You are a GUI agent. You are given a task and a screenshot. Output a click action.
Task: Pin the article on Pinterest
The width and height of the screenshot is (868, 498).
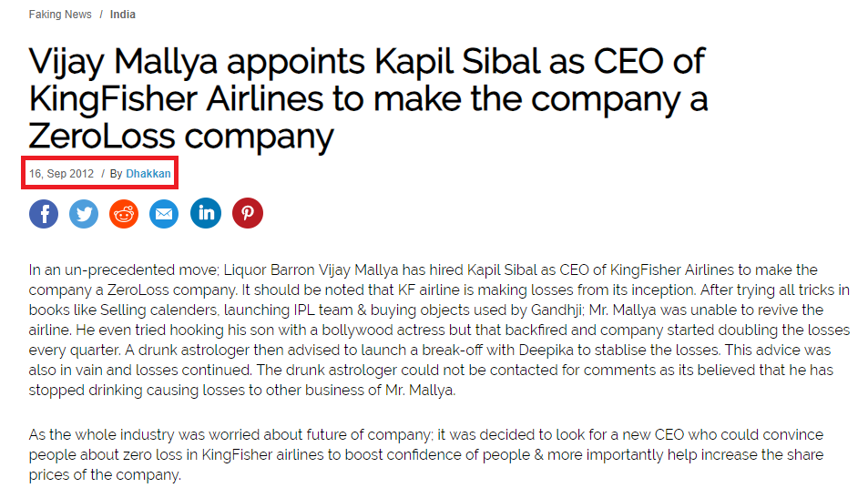tap(248, 213)
